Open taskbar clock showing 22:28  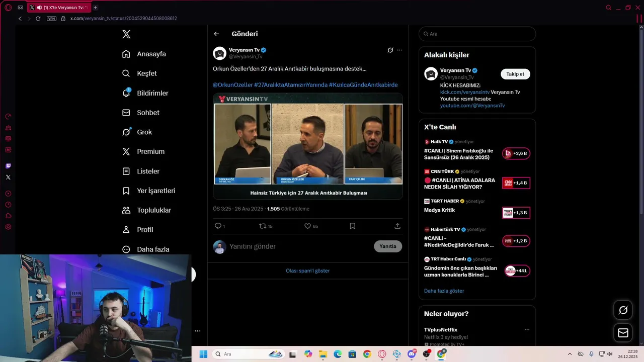tap(628, 354)
